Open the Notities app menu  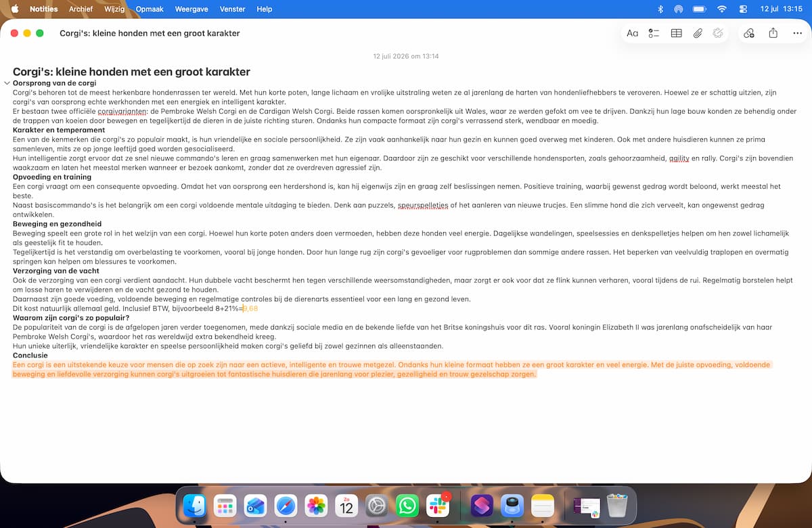pos(43,9)
